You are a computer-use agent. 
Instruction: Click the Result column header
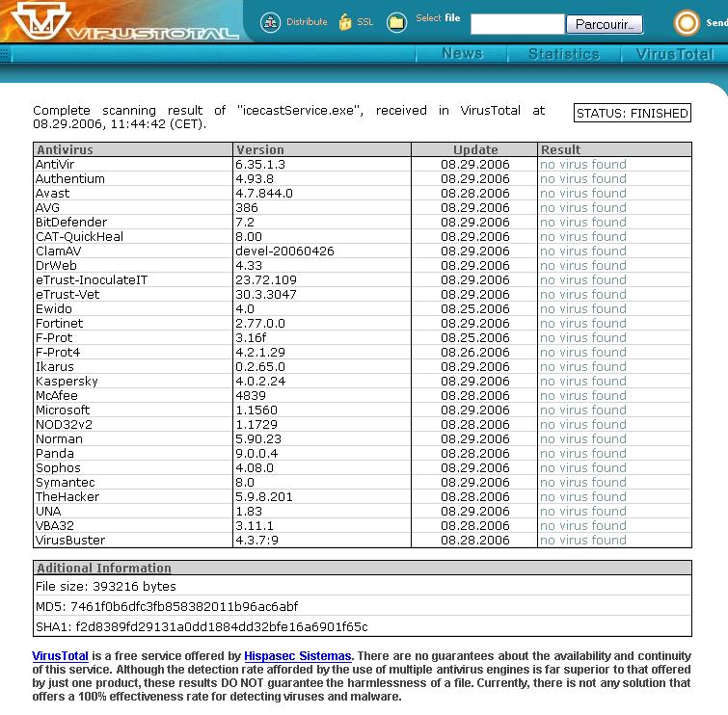[x=615, y=149]
